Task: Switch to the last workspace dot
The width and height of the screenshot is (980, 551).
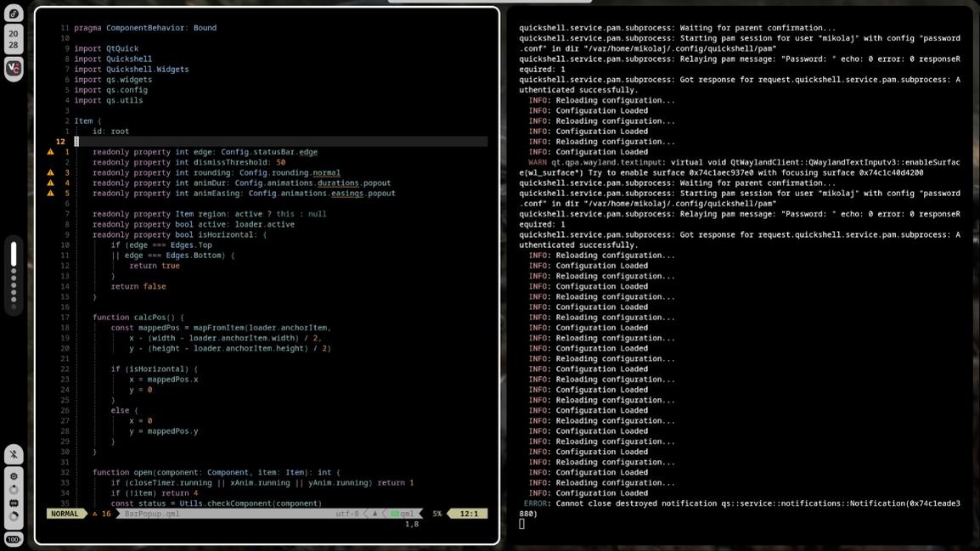Action: (14, 305)
